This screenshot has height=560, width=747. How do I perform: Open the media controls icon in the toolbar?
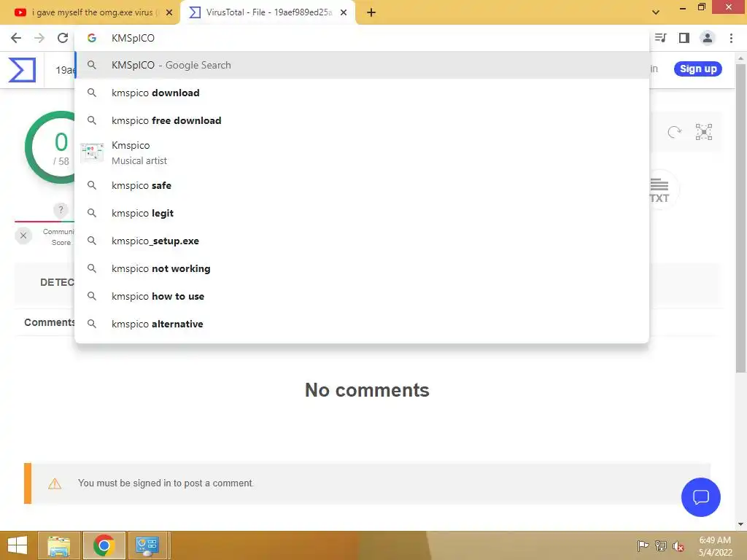660,38
